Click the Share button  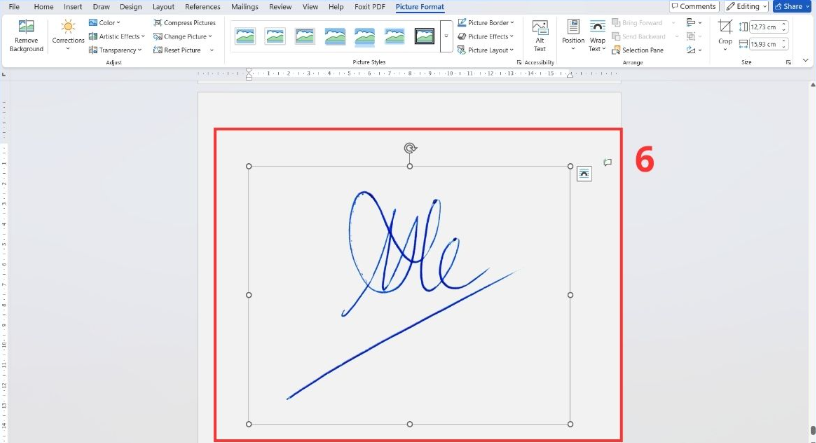(x=791, y=7)
